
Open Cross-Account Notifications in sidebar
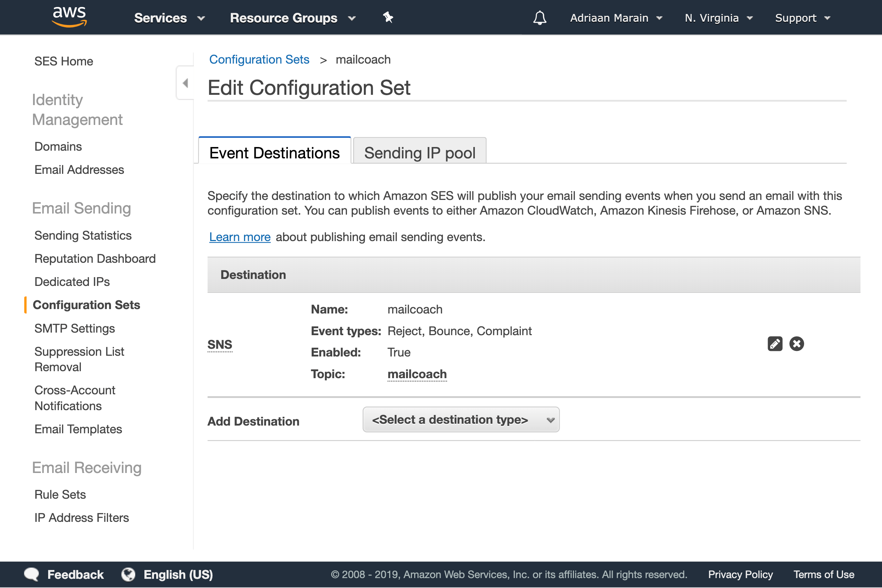(75, 398)
